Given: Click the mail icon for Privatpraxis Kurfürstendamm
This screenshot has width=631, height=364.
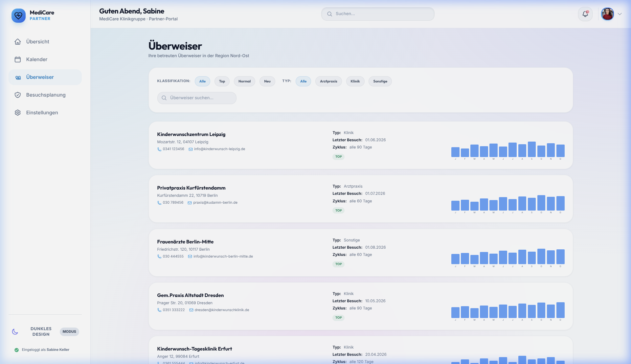Looking at the screenshot, I should [x=190, y=203].
